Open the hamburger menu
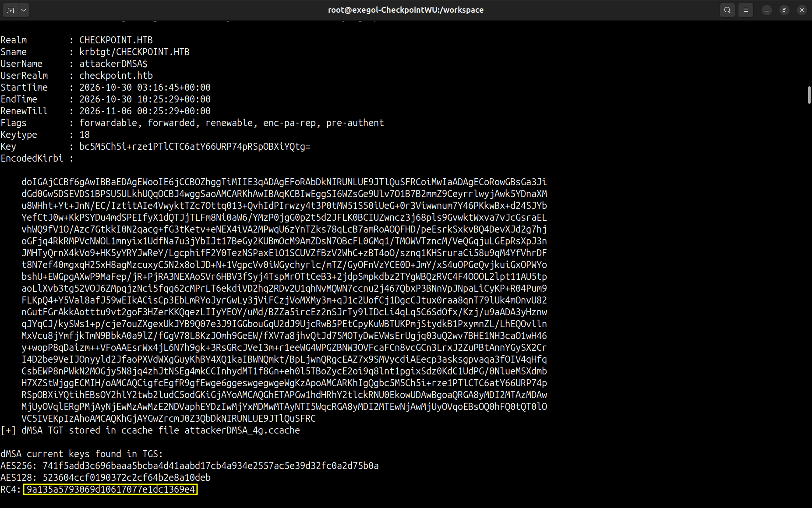Viewport: 812px width, 508px height. pyautogui.click(x=746, y=10)
